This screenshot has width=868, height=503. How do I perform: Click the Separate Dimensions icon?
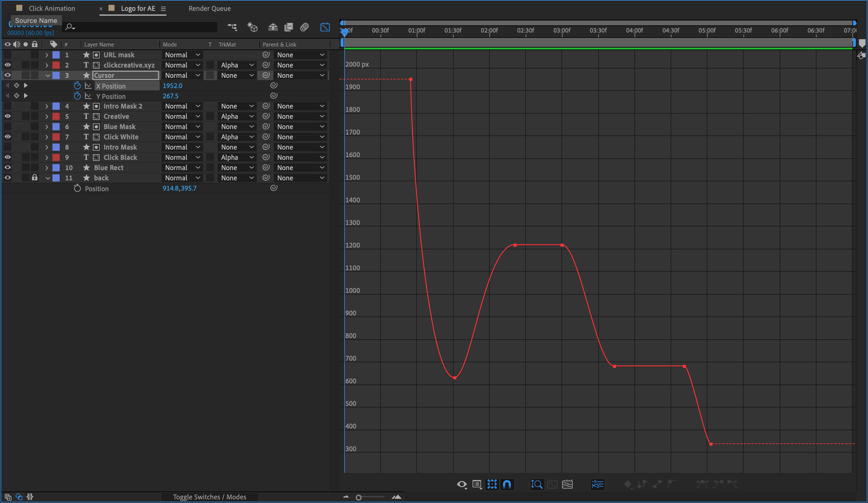click(598, 484)
